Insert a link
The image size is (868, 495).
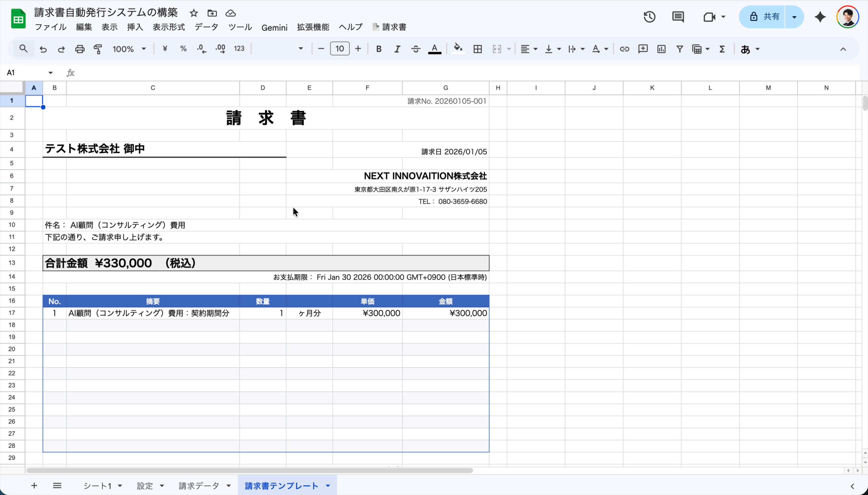pyautogui.click(x=624, y=49)
